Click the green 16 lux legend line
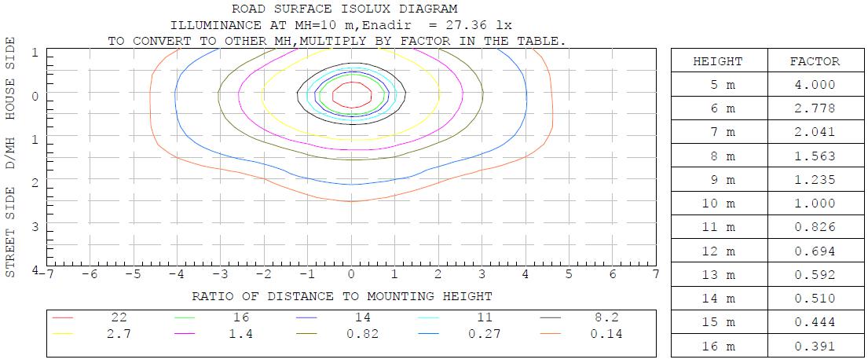 (x=187, y=319)
